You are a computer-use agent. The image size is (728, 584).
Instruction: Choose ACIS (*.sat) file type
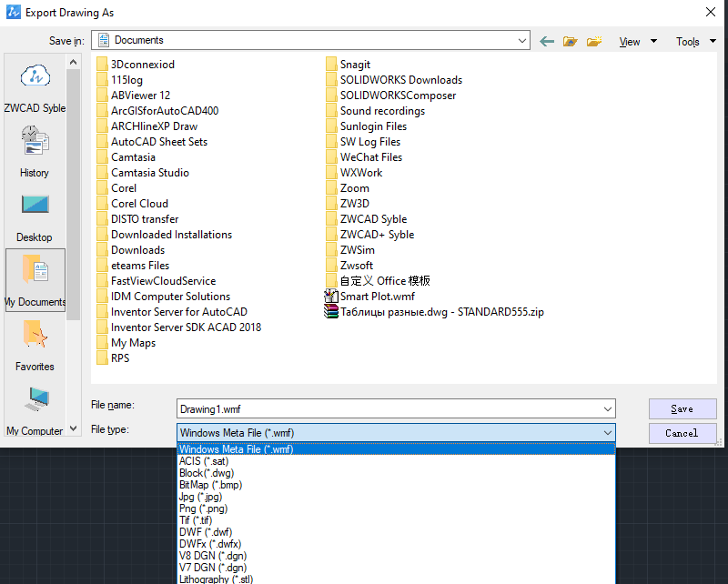point(397,461)
